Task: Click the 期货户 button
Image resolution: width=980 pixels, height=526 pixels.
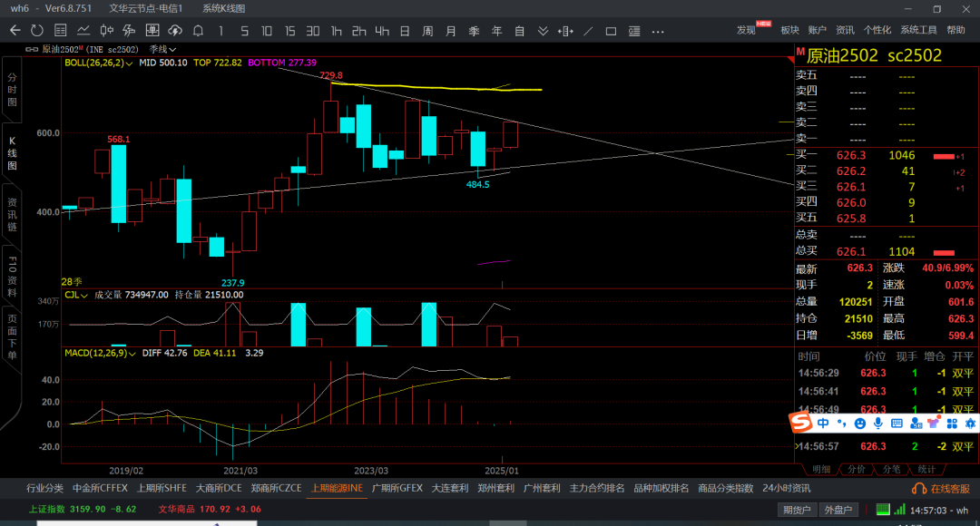Action: pyautogui.click(x=797, y=510)
